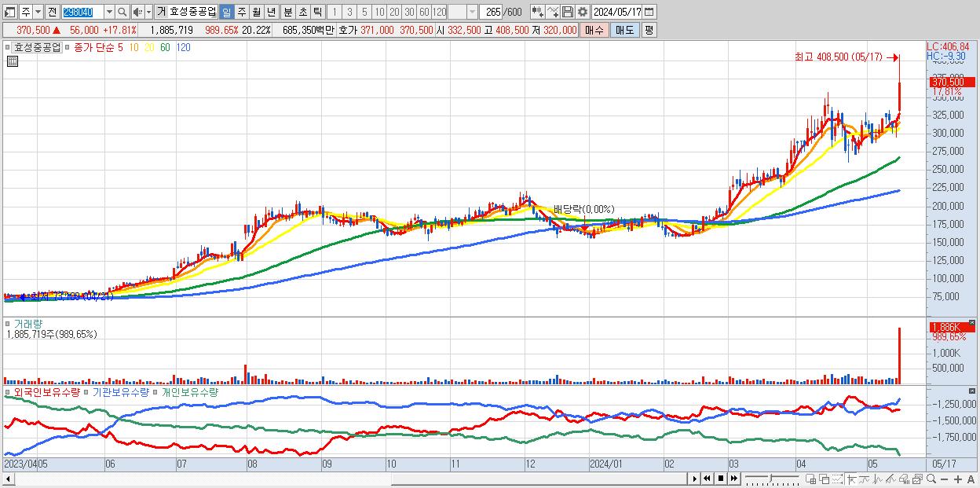Switch to the second (초) chart period
Viewport: 980px width, 488px height.
pyautogui.click(x=302, y=12)
